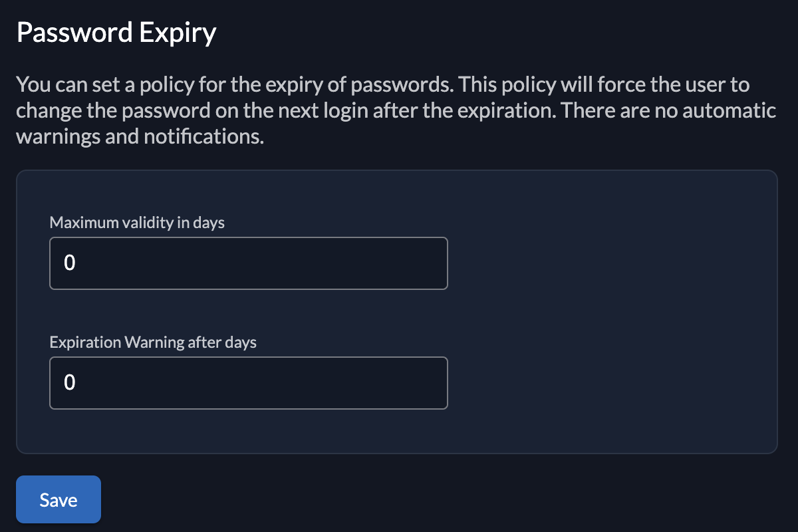The width and height of the screenshot is (798, 532).
Task: Click the "Expiration Warning after days" label
Action: pos(153,342)
